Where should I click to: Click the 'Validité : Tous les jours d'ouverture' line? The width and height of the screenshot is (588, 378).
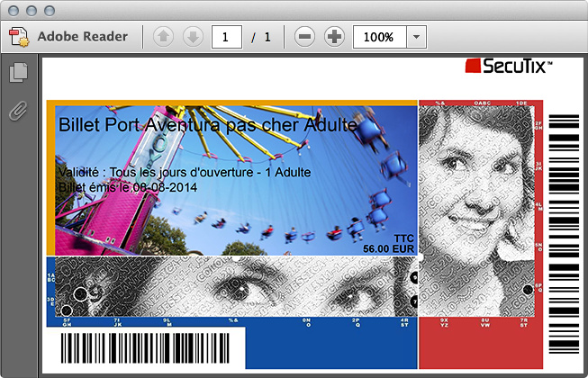[x=185, y=172]
